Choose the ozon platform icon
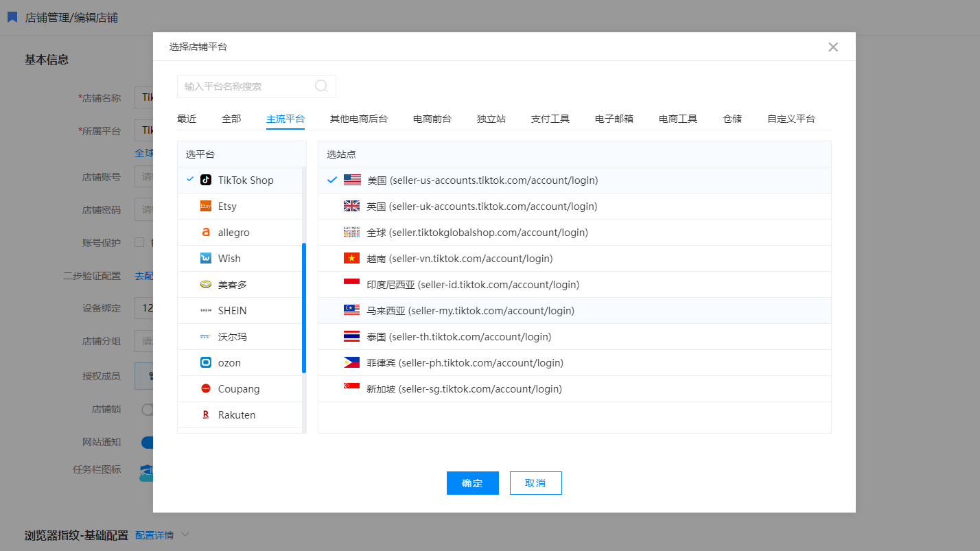Screen dimensions: 980x551 tap(206, 363)
